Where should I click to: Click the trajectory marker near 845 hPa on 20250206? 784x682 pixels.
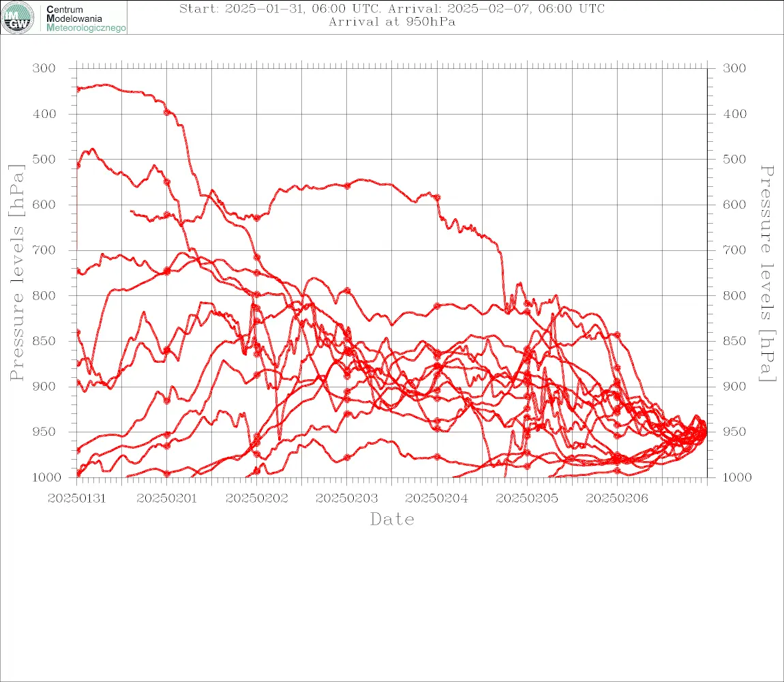point(617,336)
